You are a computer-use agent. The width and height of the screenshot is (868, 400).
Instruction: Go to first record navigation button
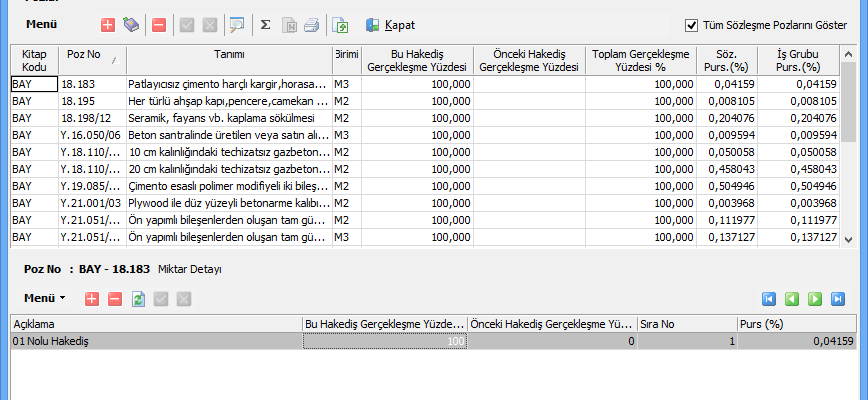coord(768,298)
